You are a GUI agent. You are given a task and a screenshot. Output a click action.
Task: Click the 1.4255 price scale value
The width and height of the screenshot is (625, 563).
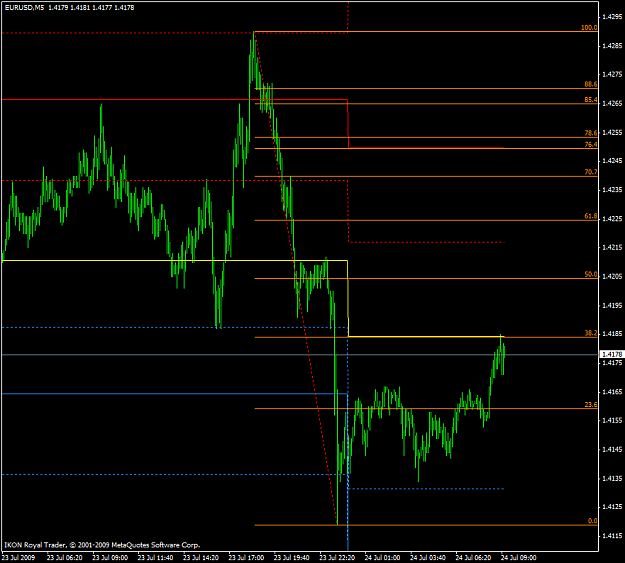(612, 132)
